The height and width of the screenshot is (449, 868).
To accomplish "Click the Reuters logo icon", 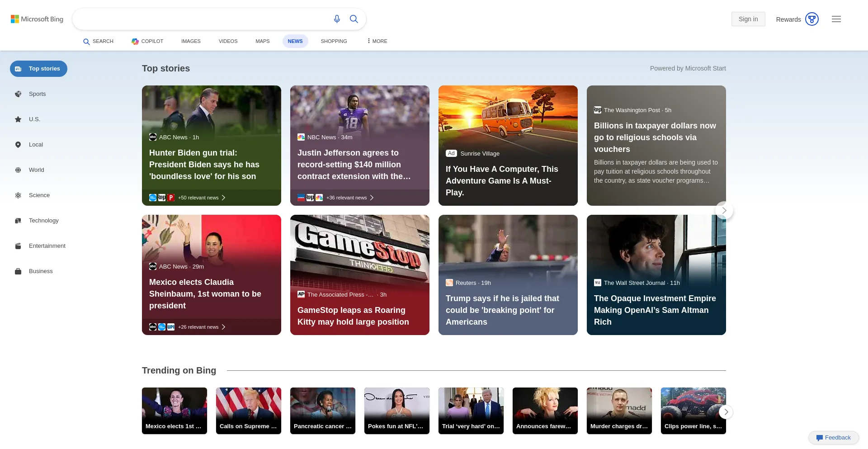I will (449, 283).
